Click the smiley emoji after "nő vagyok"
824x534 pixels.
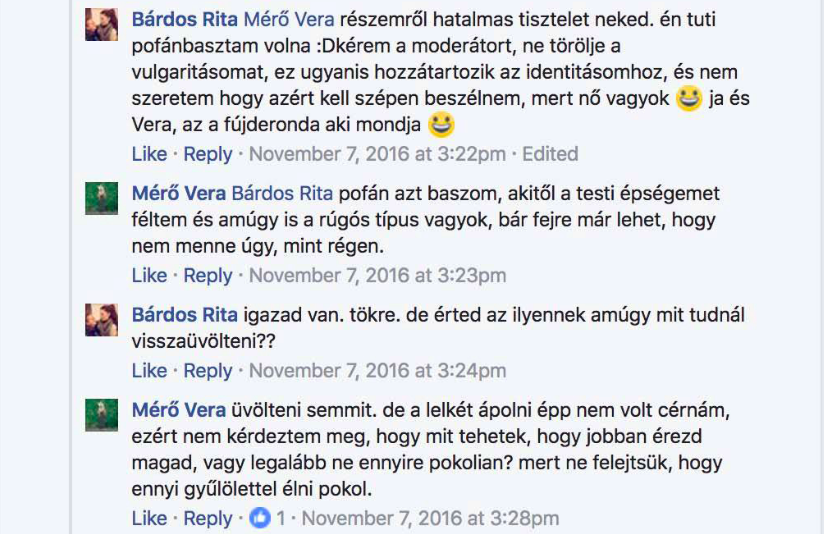point(687,99)
